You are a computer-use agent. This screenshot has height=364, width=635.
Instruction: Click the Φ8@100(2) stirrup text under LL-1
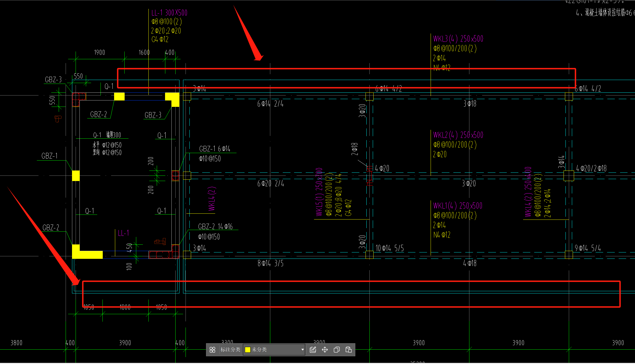pyautogui.click(x=167, y=22)
